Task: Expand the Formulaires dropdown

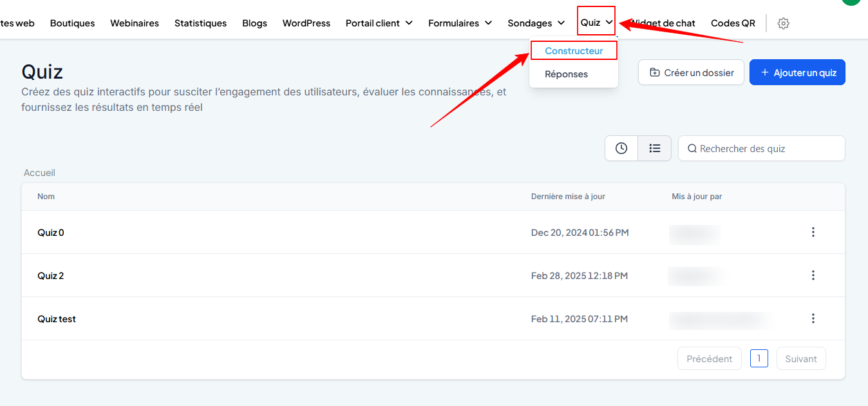Action: pos(460,23)
